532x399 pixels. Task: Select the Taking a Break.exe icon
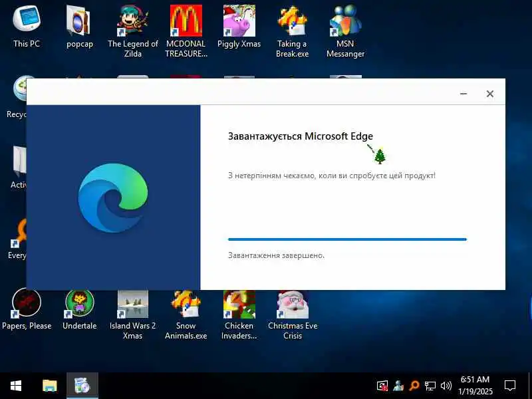click(x=292, y=31)
